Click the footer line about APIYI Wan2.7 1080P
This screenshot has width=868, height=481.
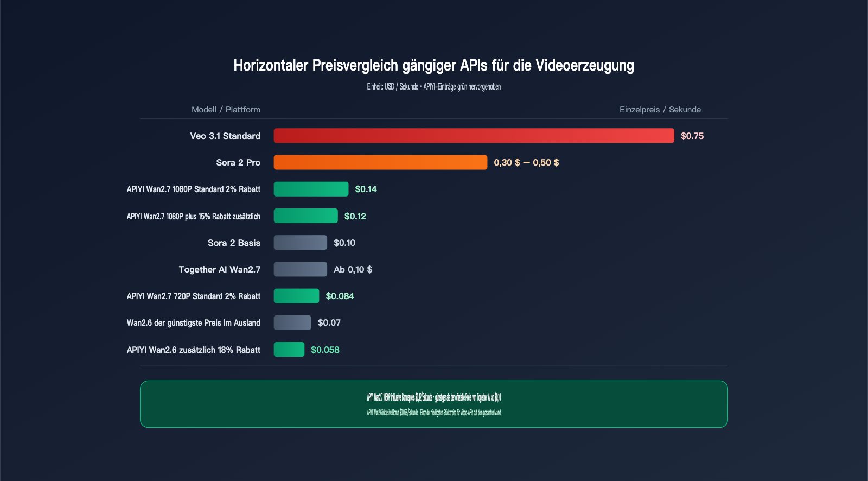(x=434, y=397)
